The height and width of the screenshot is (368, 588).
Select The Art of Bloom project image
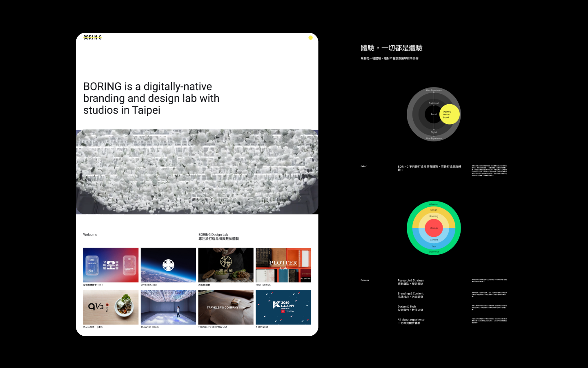click(x=168, y=307)
